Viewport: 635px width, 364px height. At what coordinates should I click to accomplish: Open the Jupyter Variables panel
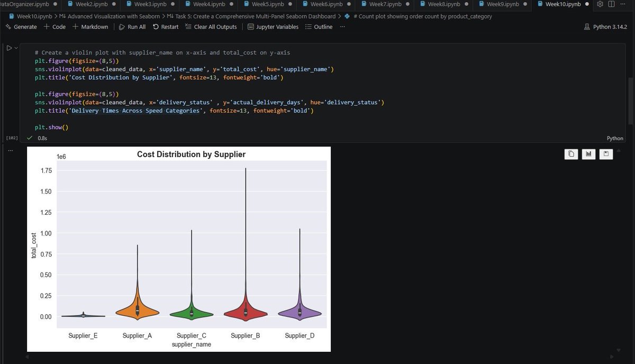point(273,26)
